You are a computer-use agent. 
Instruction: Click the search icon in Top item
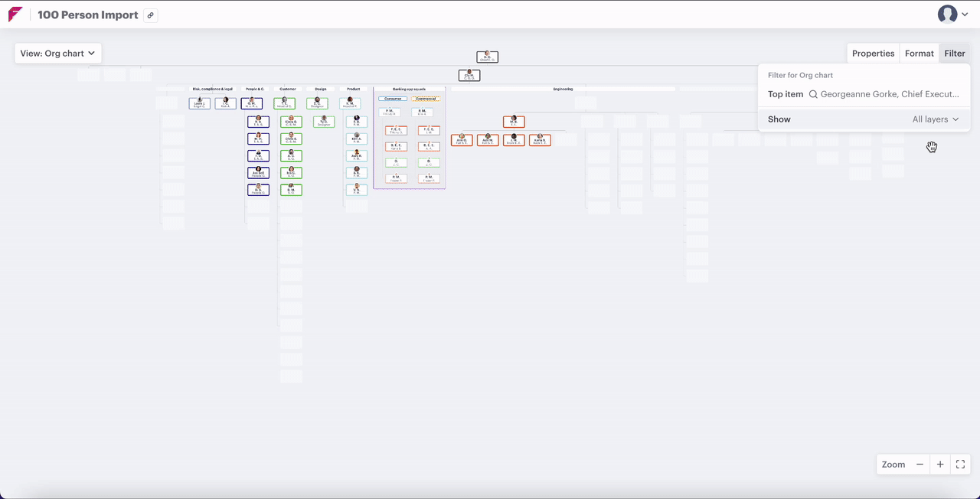[x=813, y=94]
